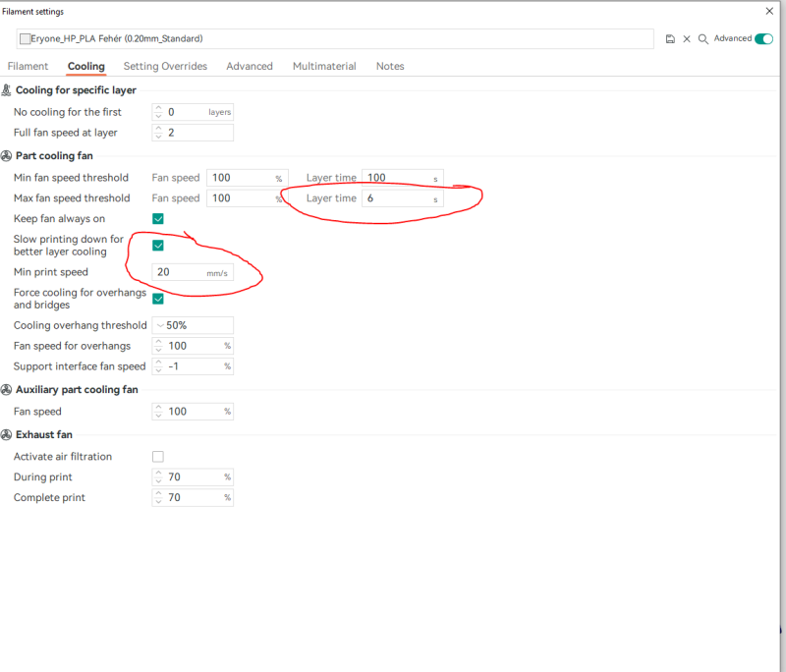Open the Setting Overrides tab
The image size is (786, 672).
pyautogui.click(x=165, y=66)
